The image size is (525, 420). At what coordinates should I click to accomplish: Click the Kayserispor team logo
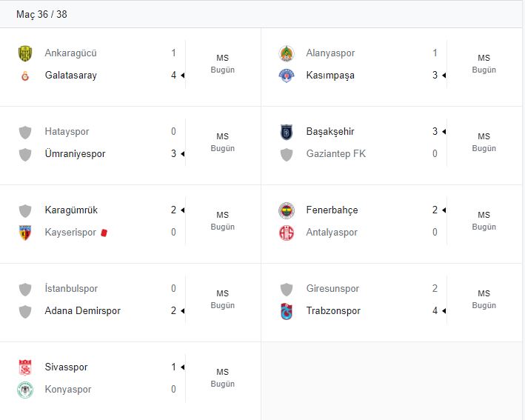(x=25, y=233)
